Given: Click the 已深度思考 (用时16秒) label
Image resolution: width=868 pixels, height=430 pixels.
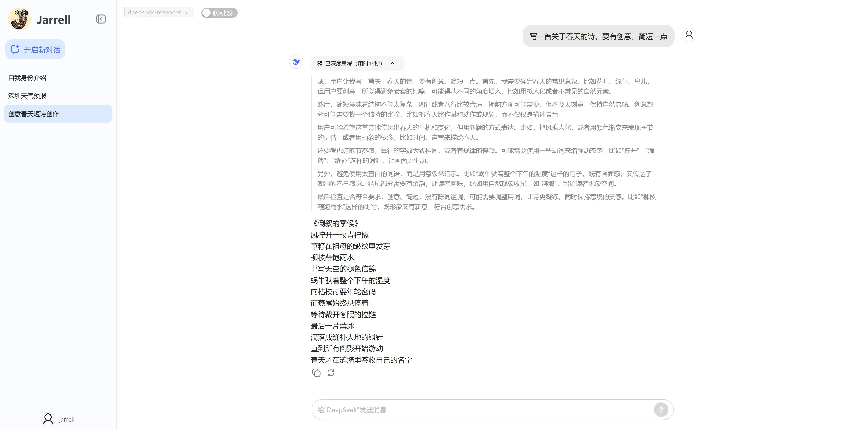Looking at the screenshot, I should 353,64.
